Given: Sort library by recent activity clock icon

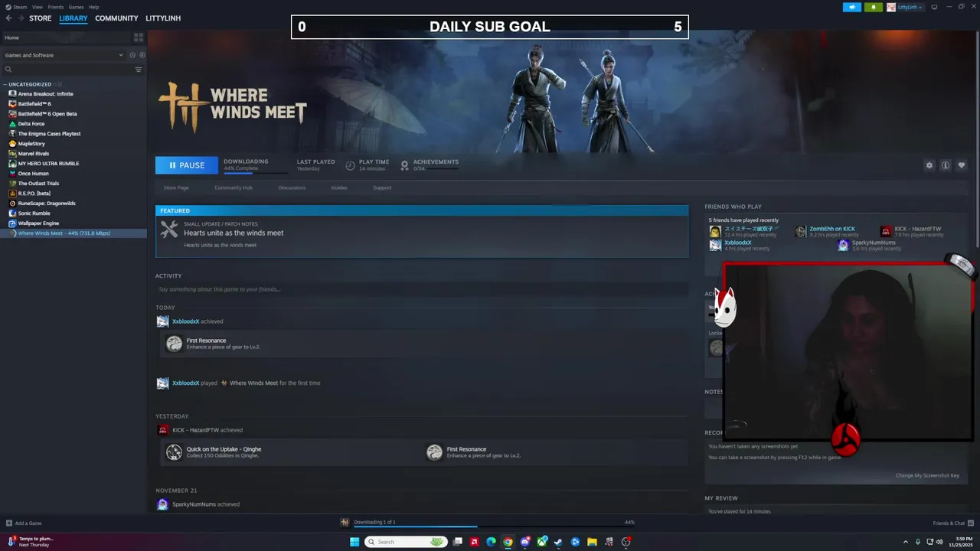Looking at the screenshot, I should 132,55.
